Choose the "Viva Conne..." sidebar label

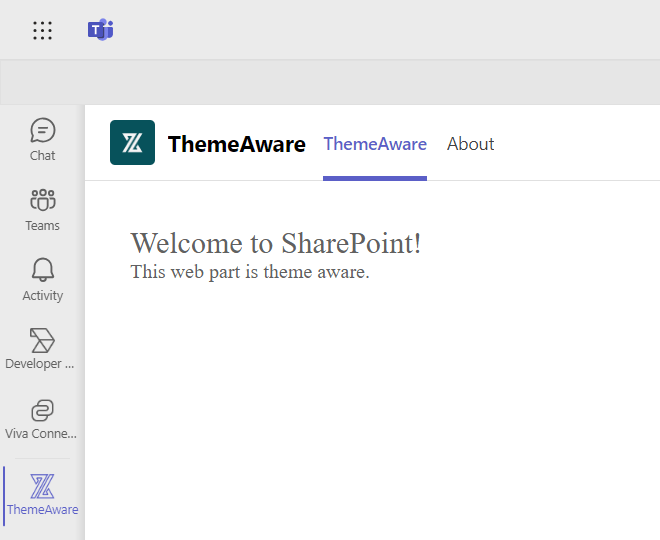40,434
